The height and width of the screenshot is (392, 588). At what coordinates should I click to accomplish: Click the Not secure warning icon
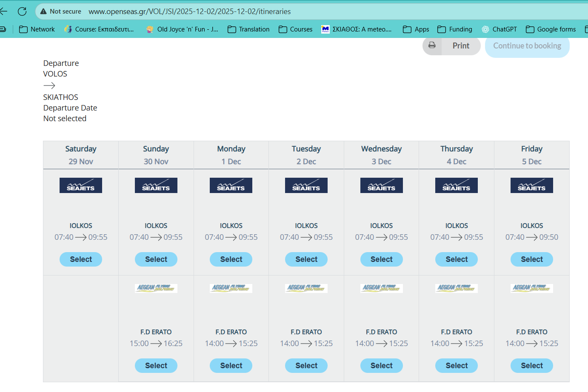43,11
